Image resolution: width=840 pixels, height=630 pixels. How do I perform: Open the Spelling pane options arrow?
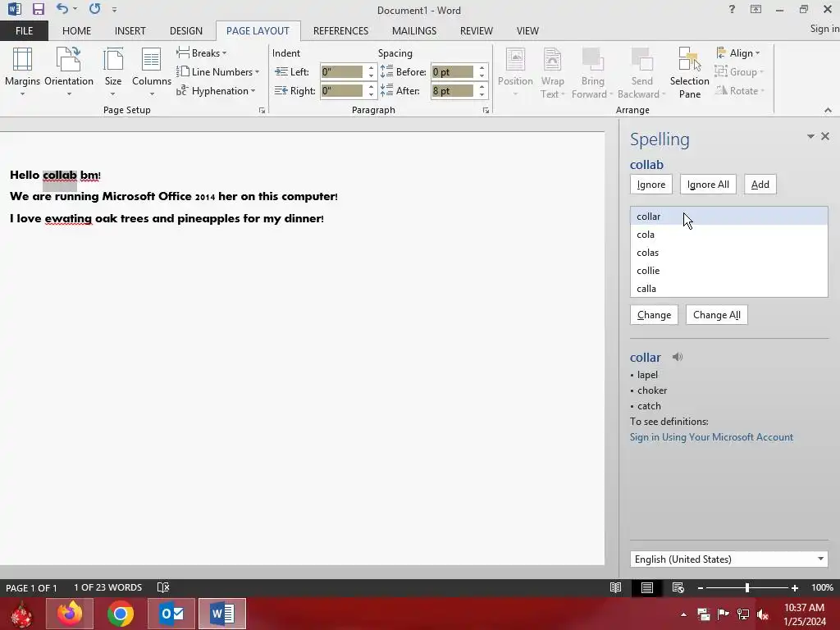tap(810, 137)
